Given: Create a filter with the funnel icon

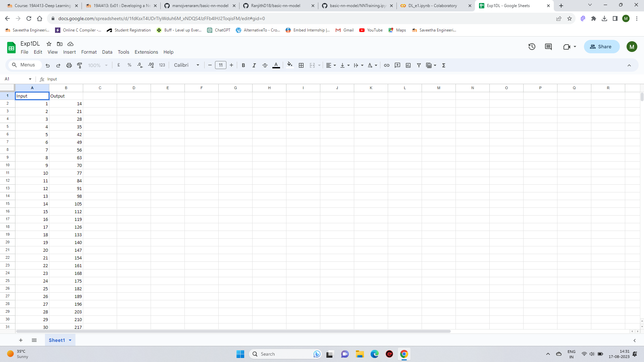Looking at the screenshot, I should [419, 65].
